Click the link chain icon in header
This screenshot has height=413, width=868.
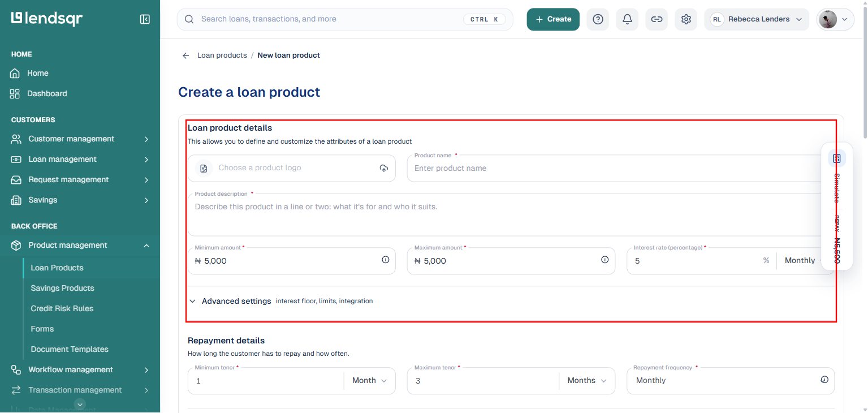point(657,19)
